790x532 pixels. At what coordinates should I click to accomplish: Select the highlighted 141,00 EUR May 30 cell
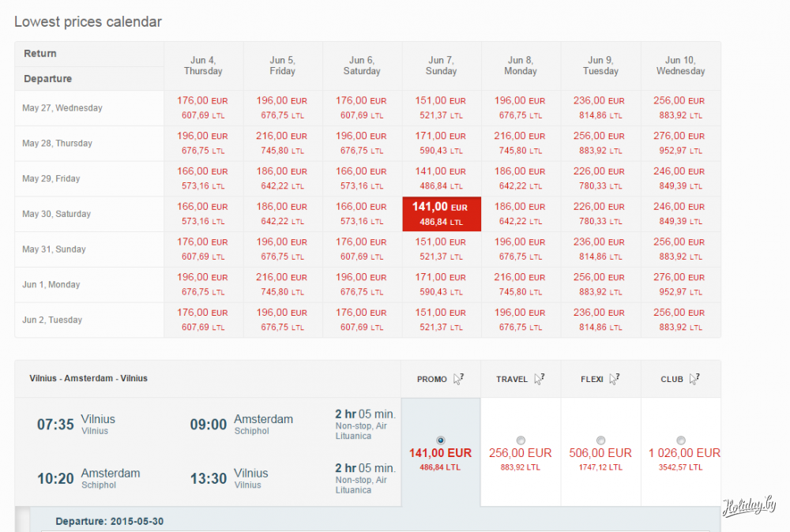pos(441,214)
